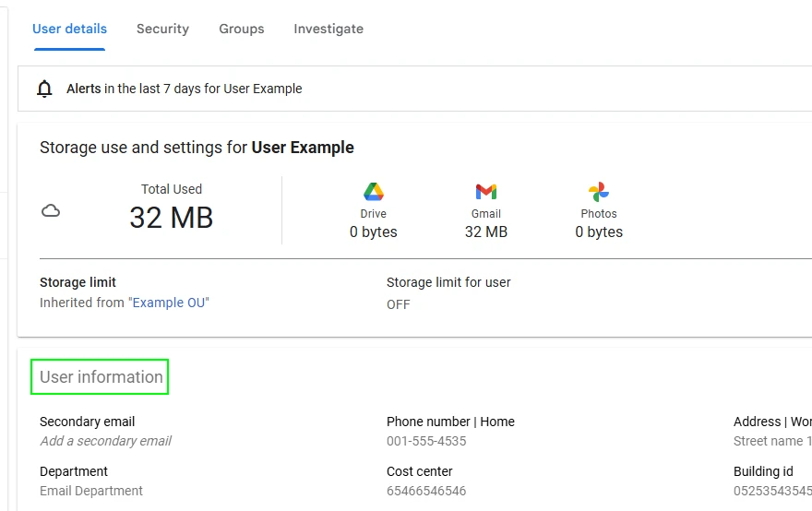Click the 32 MB total used figure
The width and height of the screenshot is (812, 511).
(x=172, y=218)
